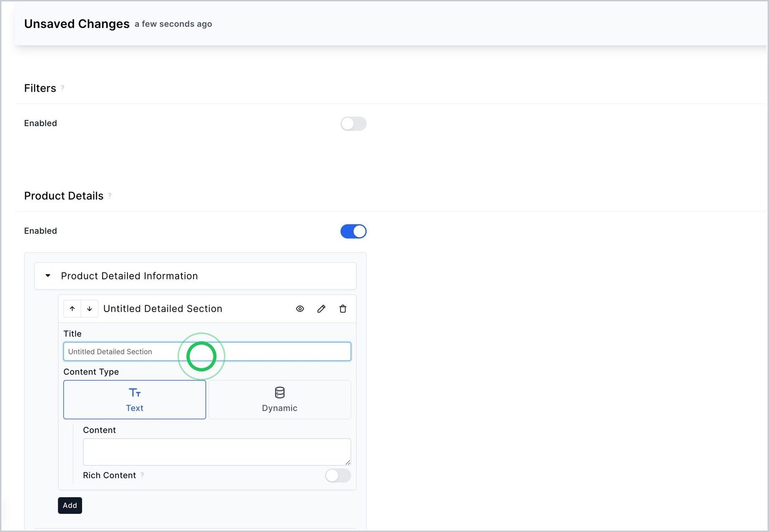Click the Filters section heading

click(40, 88)
